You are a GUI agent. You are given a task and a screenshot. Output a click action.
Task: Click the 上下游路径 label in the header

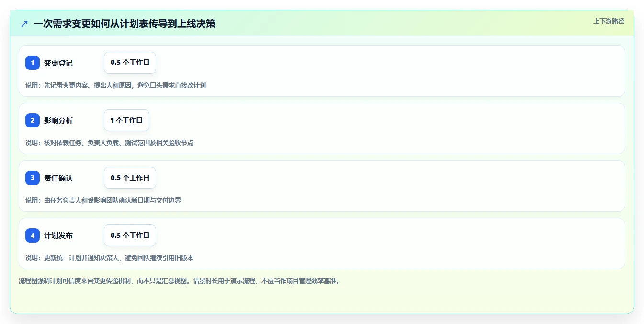click(609, 21)
